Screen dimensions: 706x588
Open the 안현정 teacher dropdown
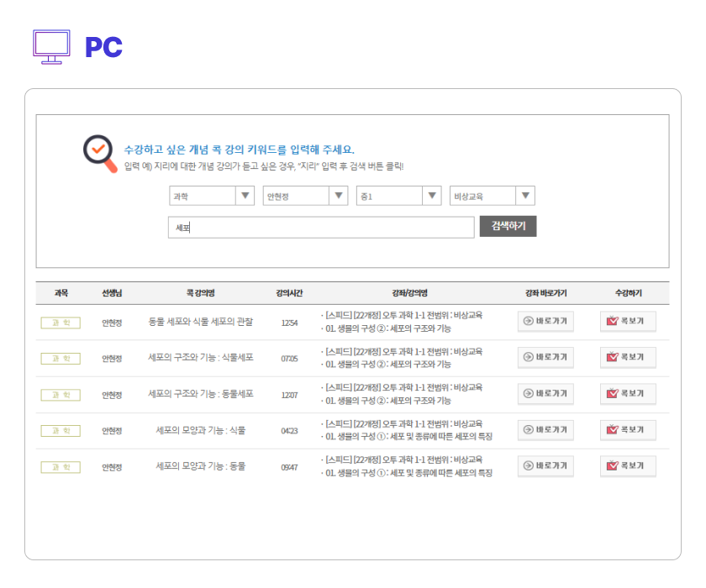[x=305, y=196]
